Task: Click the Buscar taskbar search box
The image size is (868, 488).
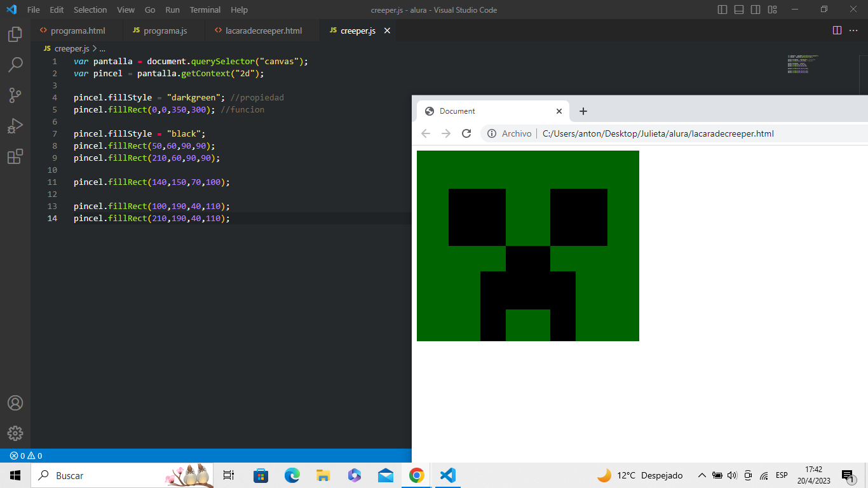Action: coord(122,475)
